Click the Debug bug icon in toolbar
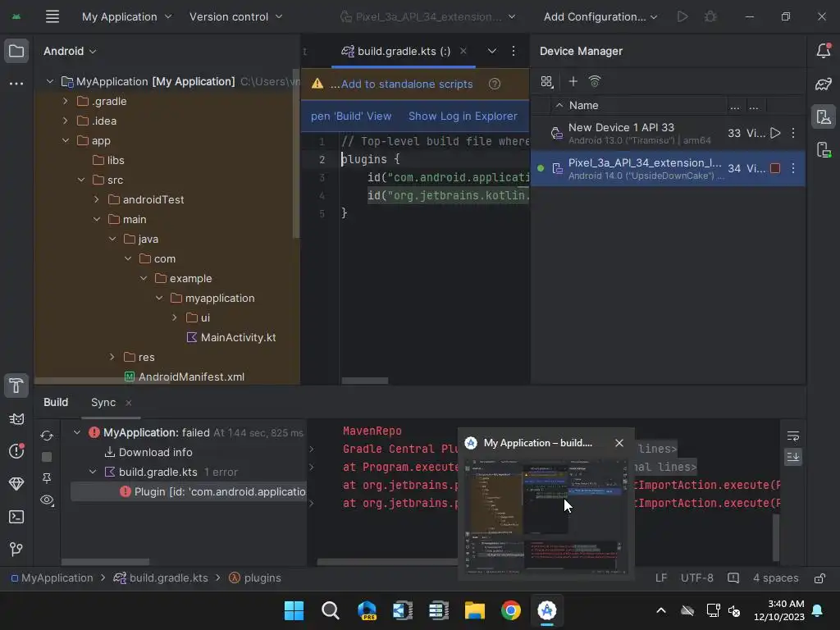840x630 pixels. (x=710, y=16)
